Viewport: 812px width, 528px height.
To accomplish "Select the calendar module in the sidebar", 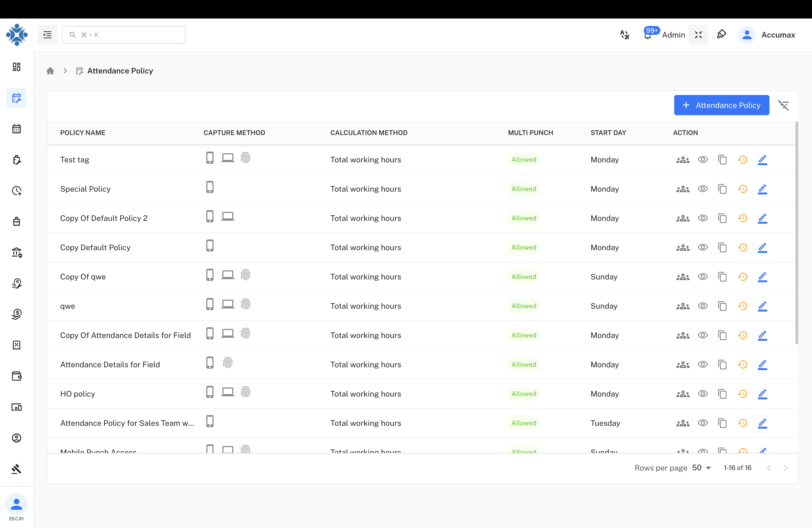I will tap(16, 129).
